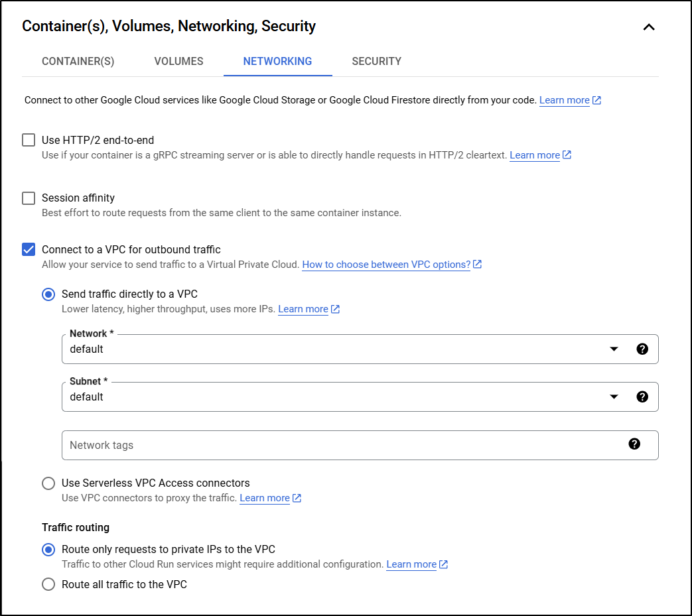Switch to the CONTAINER(S) tab
Viewport: 692px width, 616px height.
[78, 61]
